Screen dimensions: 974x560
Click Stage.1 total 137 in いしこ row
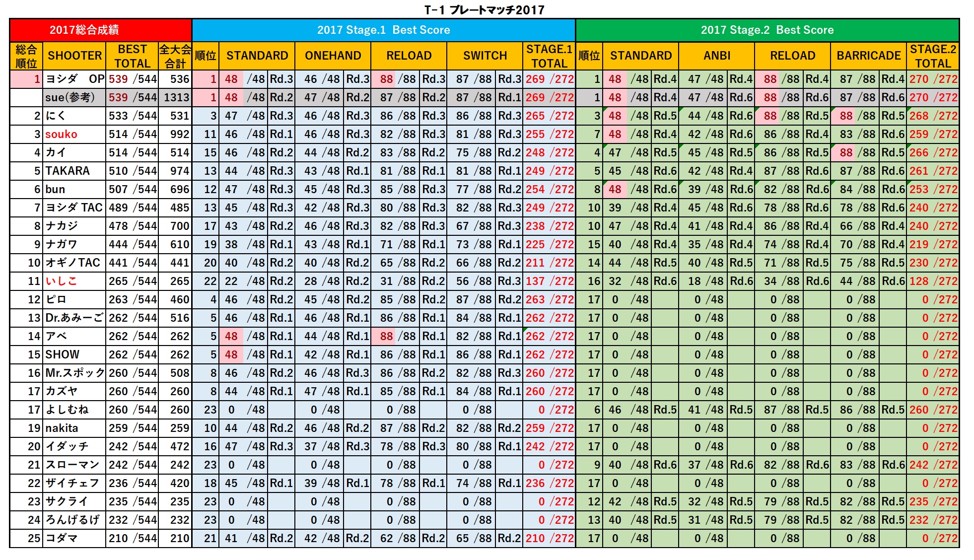[535, 281]
